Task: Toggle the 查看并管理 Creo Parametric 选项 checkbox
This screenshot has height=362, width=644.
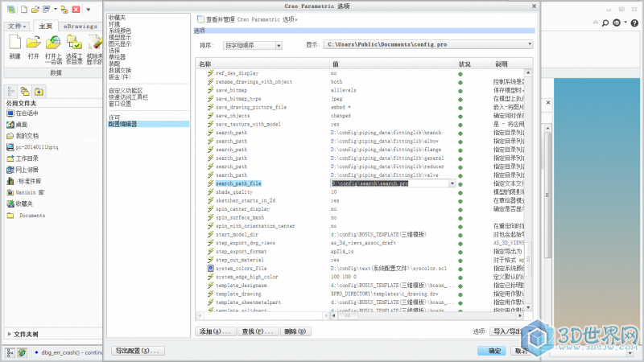Action: point(200,19)
